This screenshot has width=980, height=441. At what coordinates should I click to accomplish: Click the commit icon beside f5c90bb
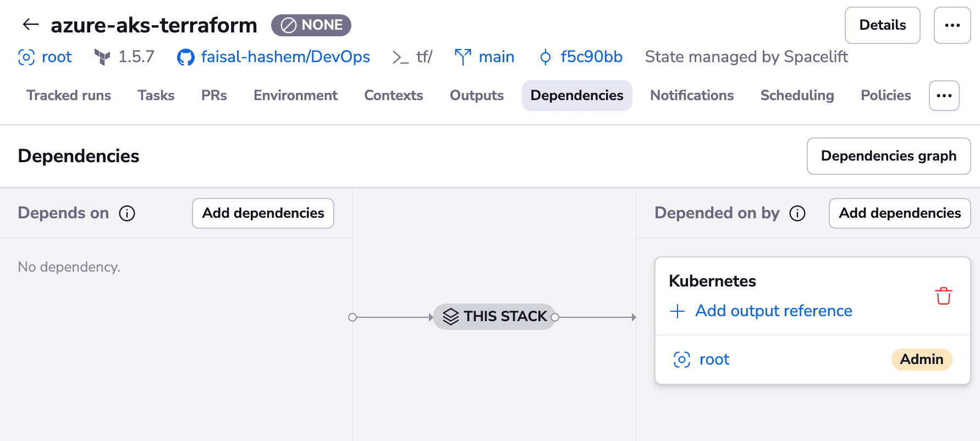[x=546, y=57]
